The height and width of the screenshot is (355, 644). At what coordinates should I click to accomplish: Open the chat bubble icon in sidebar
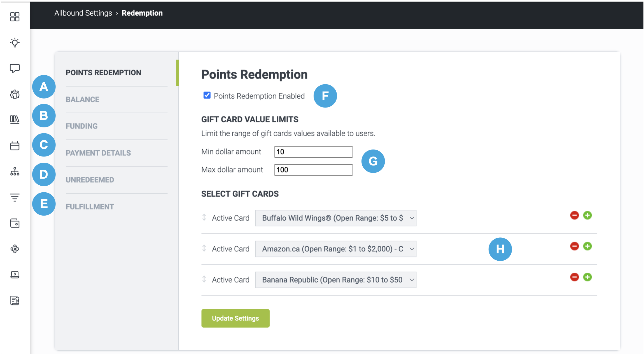coord(15,68)
